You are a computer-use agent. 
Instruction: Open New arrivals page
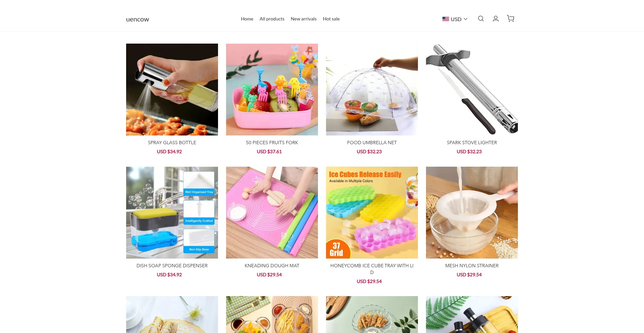coord(304,19)
